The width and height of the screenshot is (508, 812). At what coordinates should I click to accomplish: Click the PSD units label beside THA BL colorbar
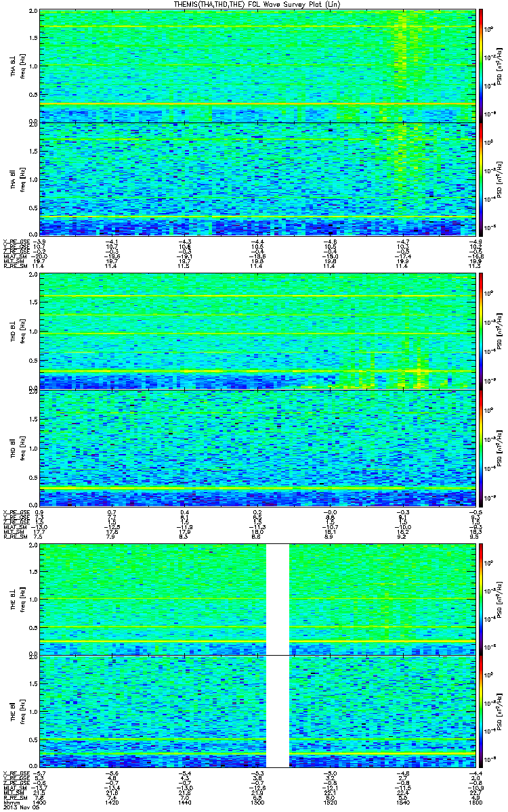point(499,66)
